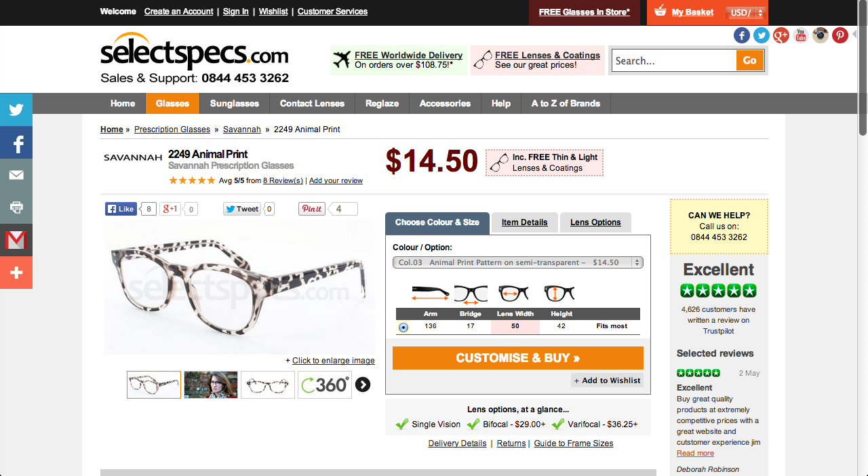The image size is (868, 476).
Task: Switch to the Lens Options tab
Action: 595,222
